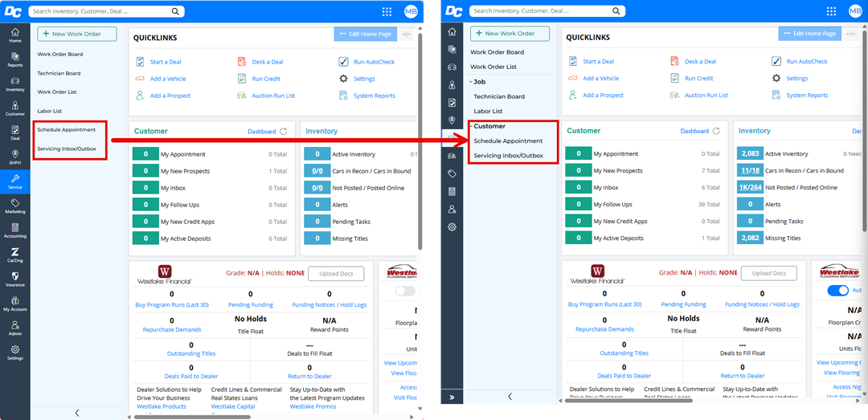This screenshot has width=868, height=420.
Task: Click New Work Order in the left screenshot
Action: click(77, 34)
